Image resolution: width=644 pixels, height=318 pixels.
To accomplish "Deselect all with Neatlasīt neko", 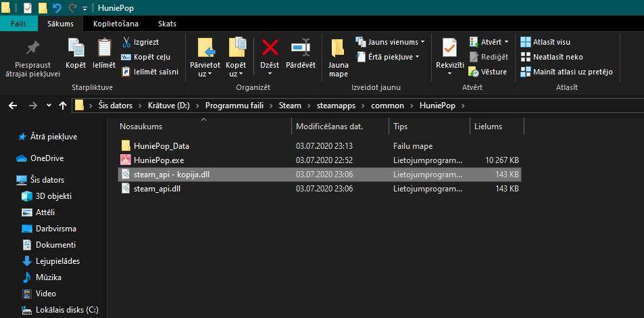I will pos(551,57).
